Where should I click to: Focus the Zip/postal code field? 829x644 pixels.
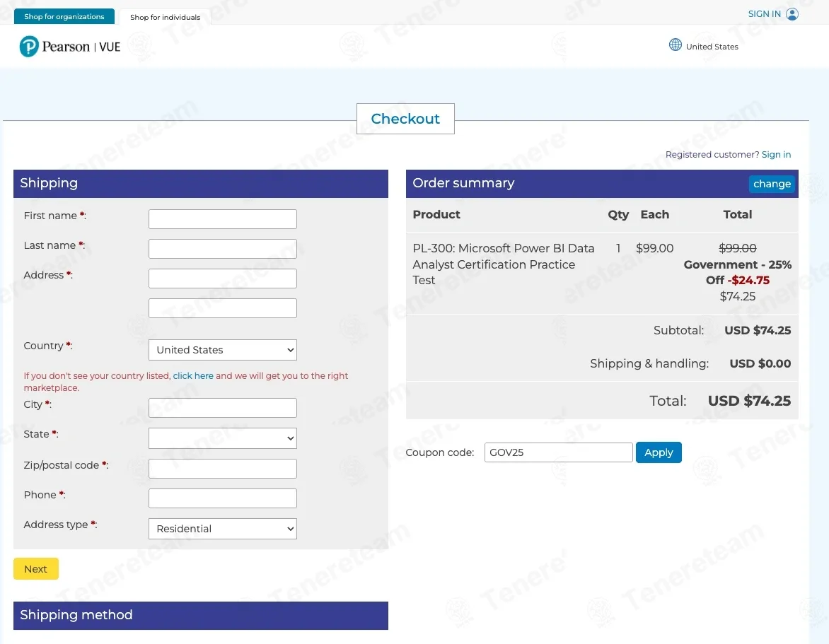coord(223,469)
